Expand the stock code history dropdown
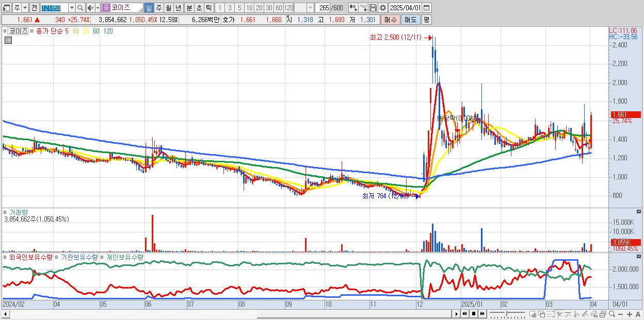The image size is (644, 320). coord(72,8)
